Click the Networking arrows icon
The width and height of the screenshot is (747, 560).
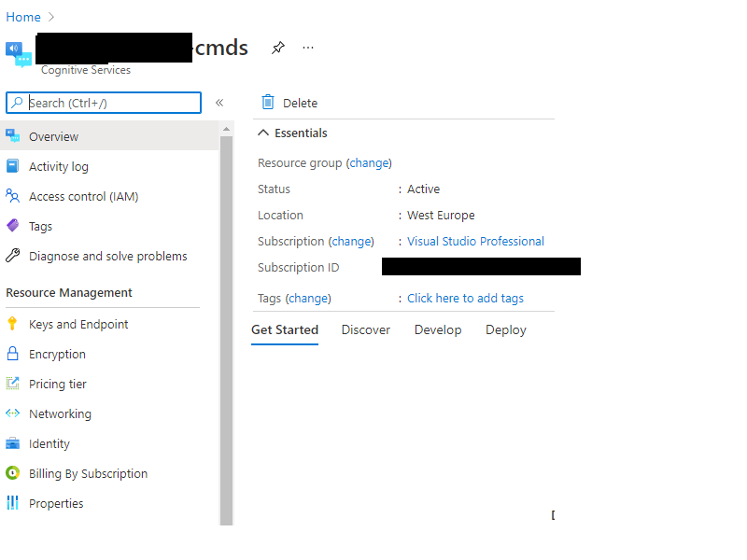click(x=13, y=413)
